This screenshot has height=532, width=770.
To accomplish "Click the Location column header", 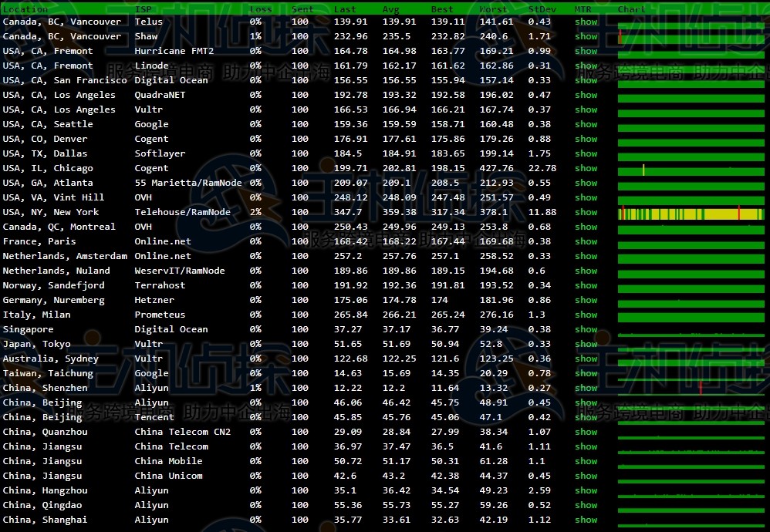I will click(25, 9).
